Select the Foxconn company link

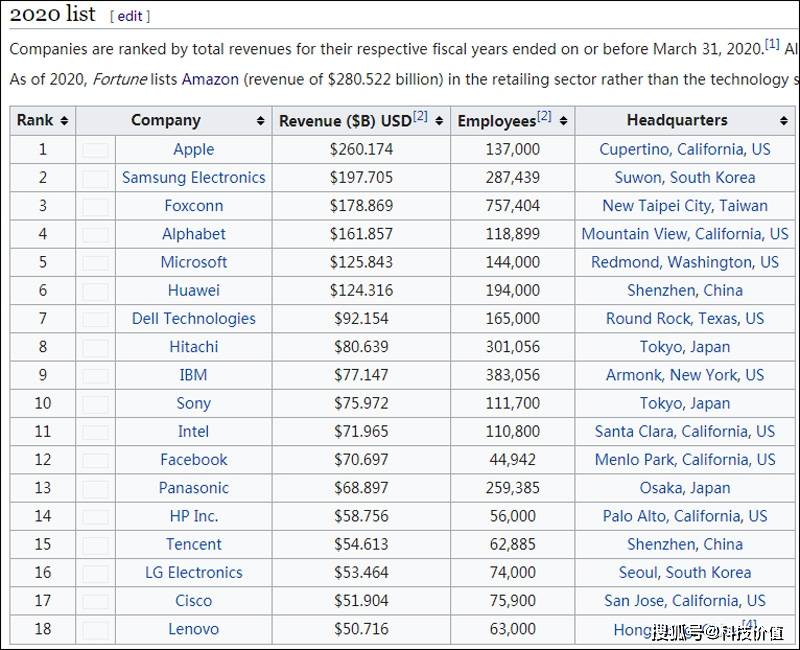tap(193, 205)
